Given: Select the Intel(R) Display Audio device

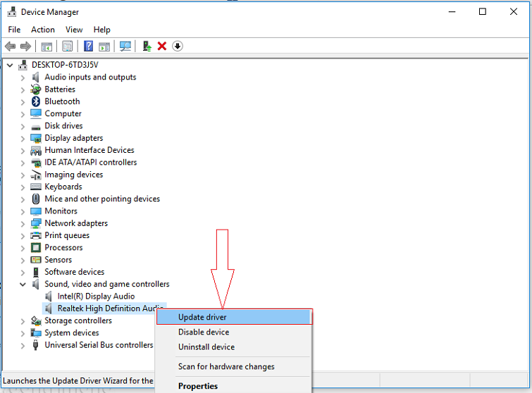Looking at the screenshot, I should [x=96, y=297].
